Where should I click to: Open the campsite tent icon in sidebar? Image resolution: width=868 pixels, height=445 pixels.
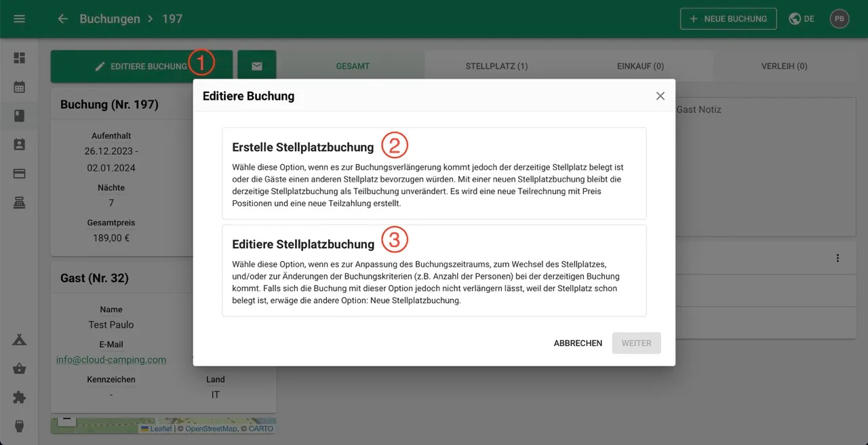[x=20, y=340]
